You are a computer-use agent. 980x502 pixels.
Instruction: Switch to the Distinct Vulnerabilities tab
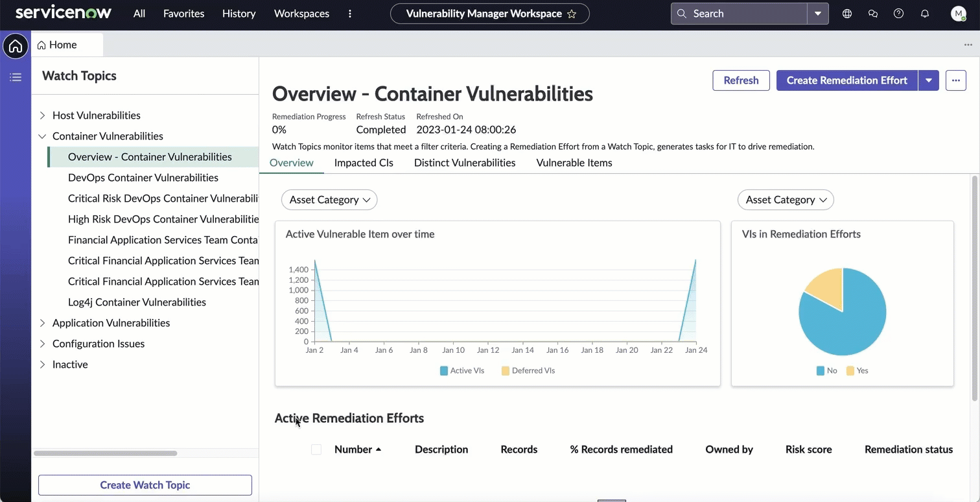[x=465, y=163]
